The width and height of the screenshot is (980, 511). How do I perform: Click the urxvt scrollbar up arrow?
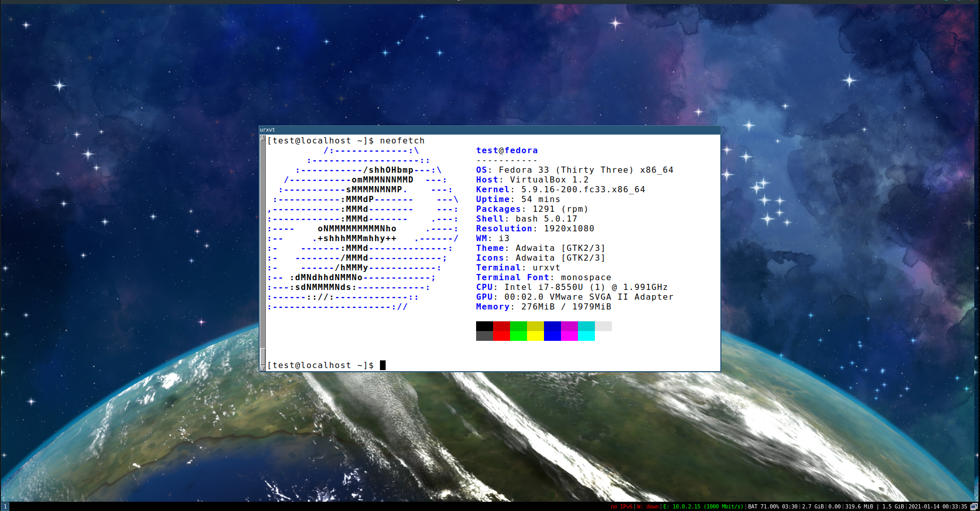point(263,138)
